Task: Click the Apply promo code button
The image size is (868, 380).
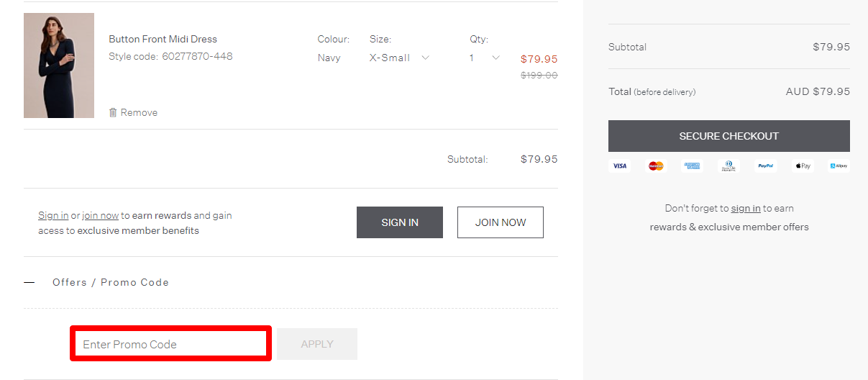Action: coord(317,344)
